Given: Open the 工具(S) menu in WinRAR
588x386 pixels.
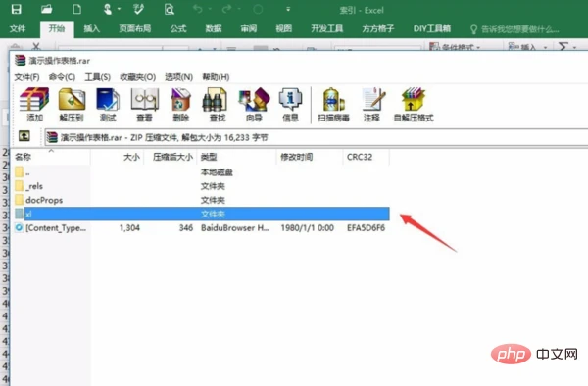Looking at the screenshot, I should point(97,77).
